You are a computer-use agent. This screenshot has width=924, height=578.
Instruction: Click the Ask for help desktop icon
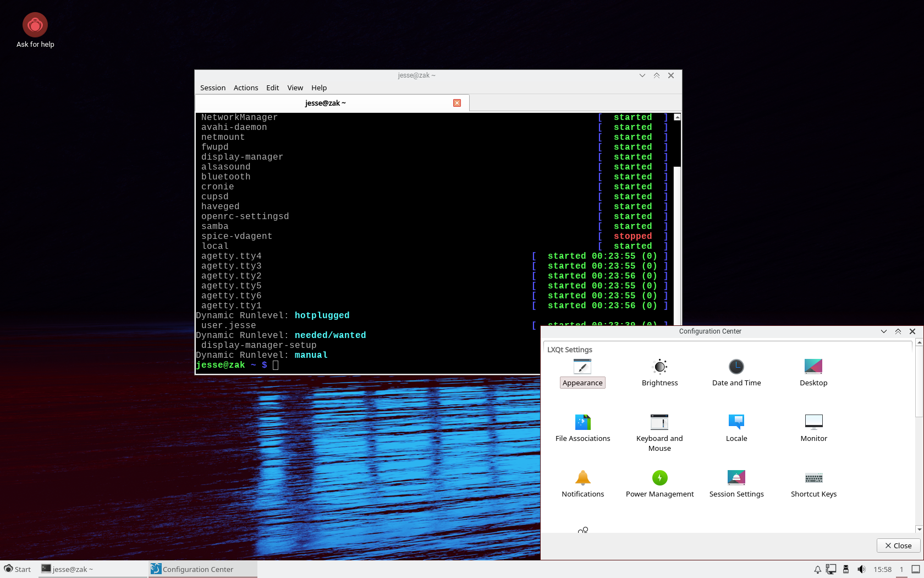click(x=35, y=30)
